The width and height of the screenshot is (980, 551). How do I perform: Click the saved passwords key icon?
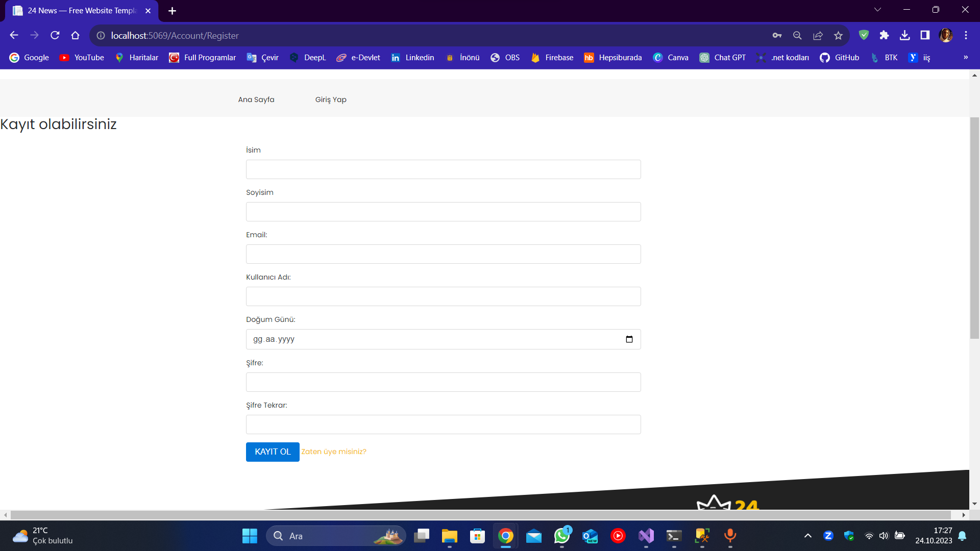pyautogui.click(x=777, y=36)
